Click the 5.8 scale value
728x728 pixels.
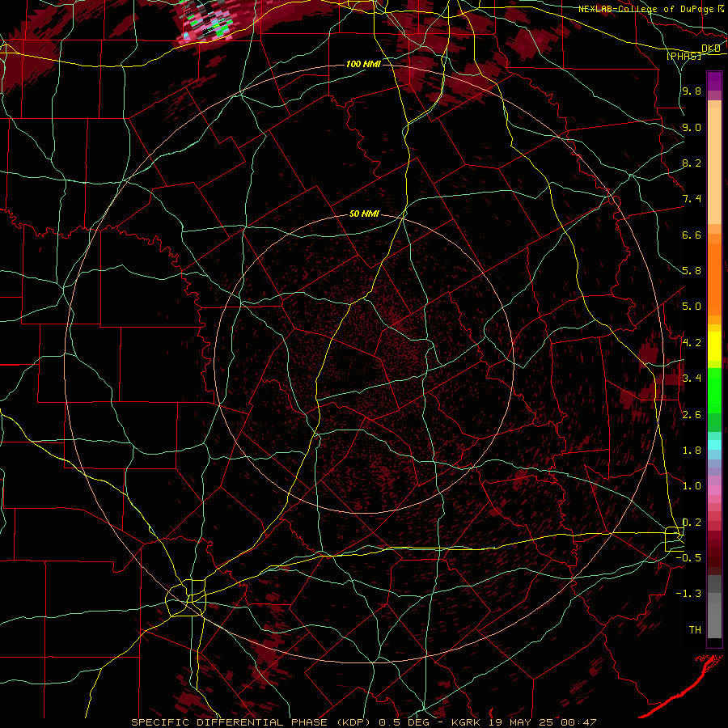coord(692,271)
